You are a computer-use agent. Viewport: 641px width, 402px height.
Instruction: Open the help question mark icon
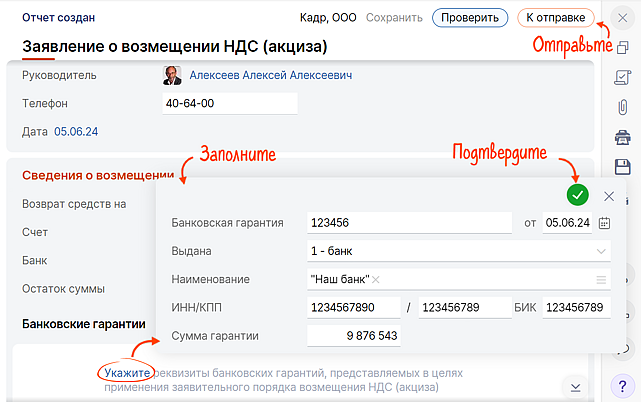(x=622, y=386)
